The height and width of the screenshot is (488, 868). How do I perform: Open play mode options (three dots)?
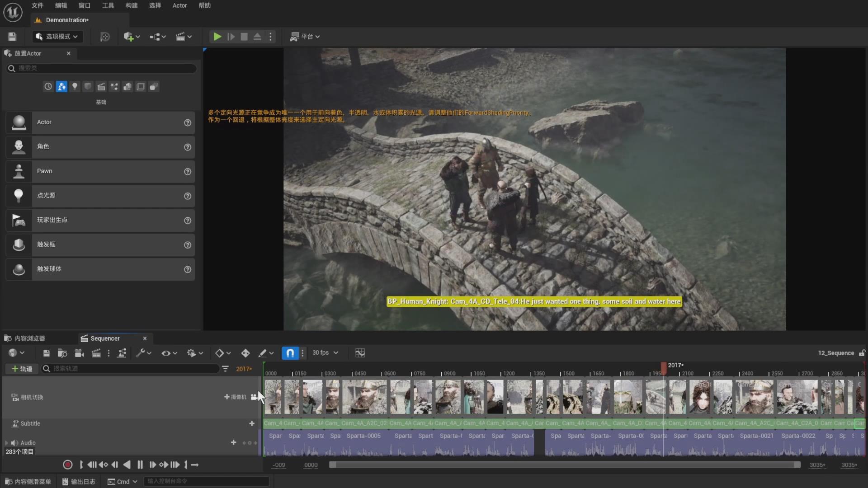coord(270,37)
